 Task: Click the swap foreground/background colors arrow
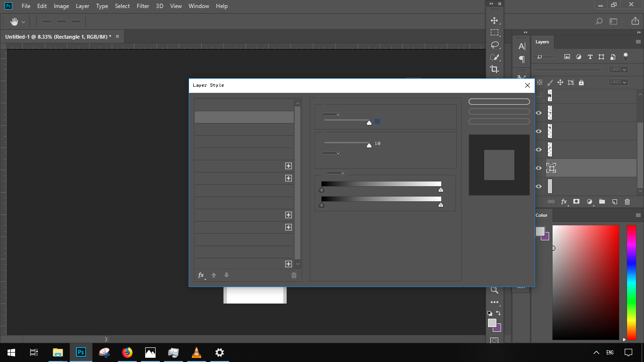[498, 313]
